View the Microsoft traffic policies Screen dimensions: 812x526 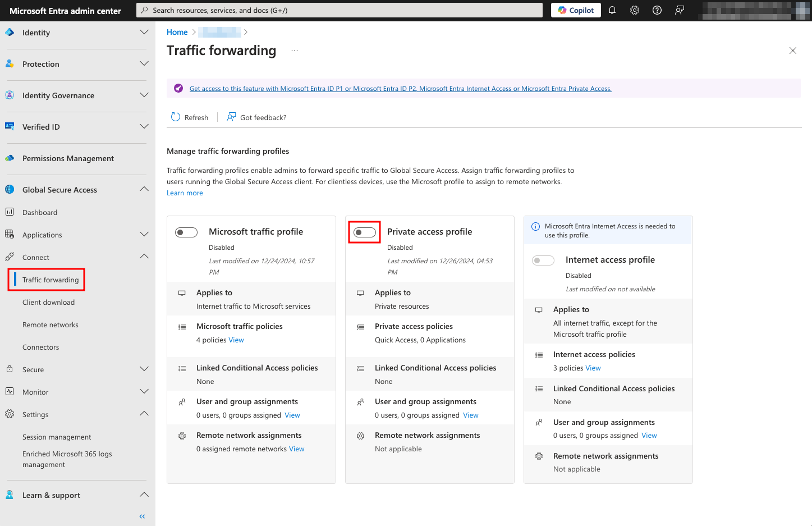[236, 340]
